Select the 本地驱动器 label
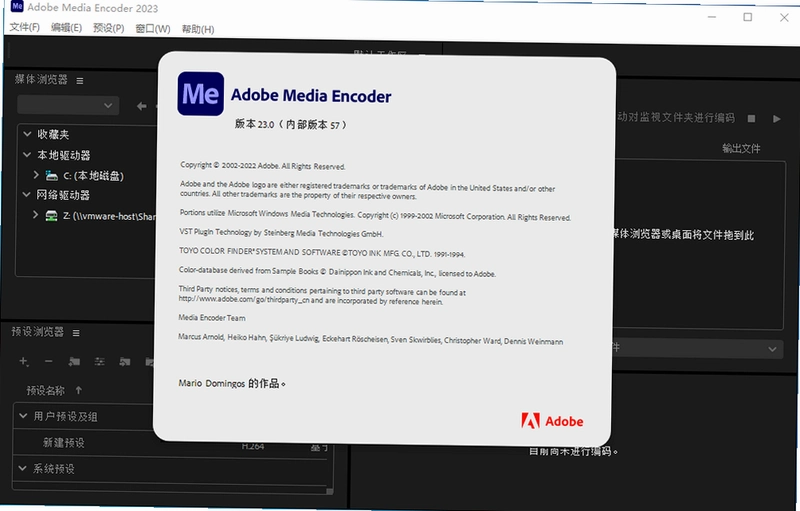This screenshot has height=511, width=800. [x=64, y=155]
